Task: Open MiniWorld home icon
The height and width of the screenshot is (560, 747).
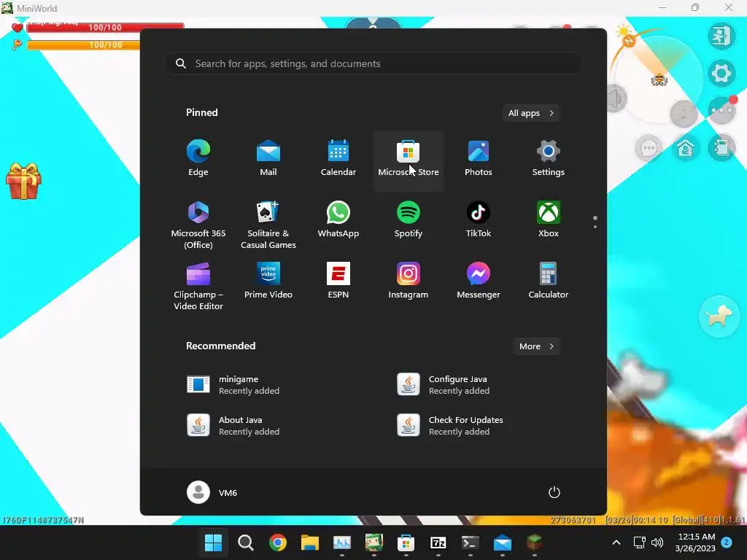Action: 686,149
